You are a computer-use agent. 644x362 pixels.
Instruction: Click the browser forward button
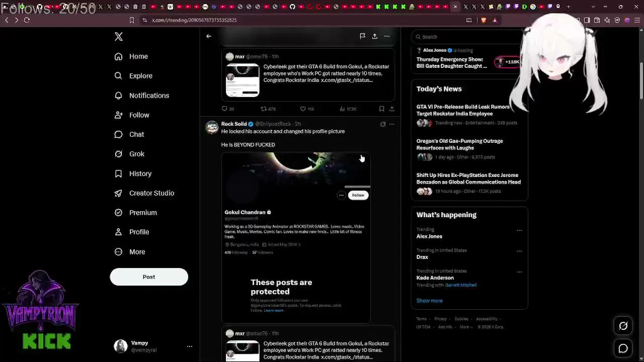click(x=17, y=20)
